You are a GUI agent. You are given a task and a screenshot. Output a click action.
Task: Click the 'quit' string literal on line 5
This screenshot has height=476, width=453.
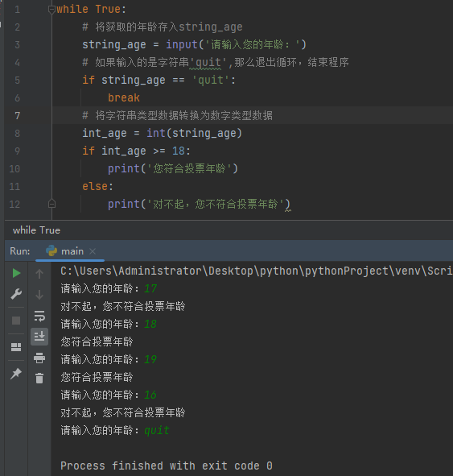pyautogui.click(x=211, y=81)
